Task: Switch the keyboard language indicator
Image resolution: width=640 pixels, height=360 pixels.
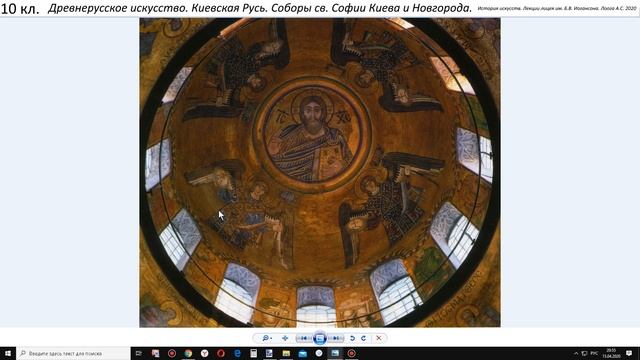Action: pyautogui.click(x=594, y=353)
